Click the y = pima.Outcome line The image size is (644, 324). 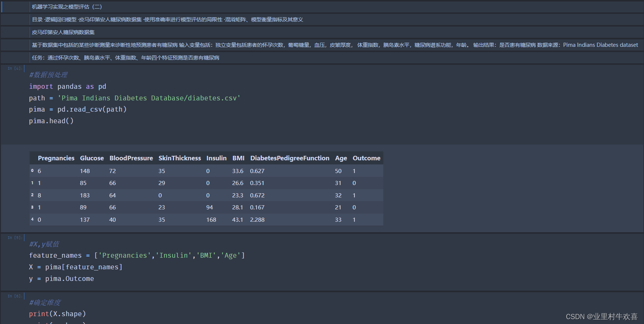(x=62, y=279)
